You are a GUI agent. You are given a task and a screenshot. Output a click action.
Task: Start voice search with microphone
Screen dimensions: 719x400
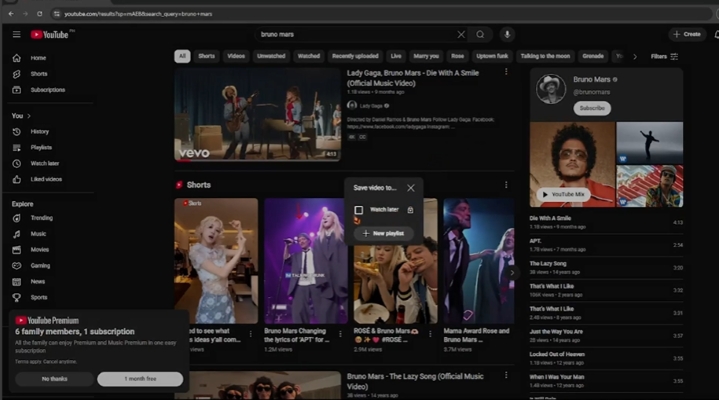point(507,34)
